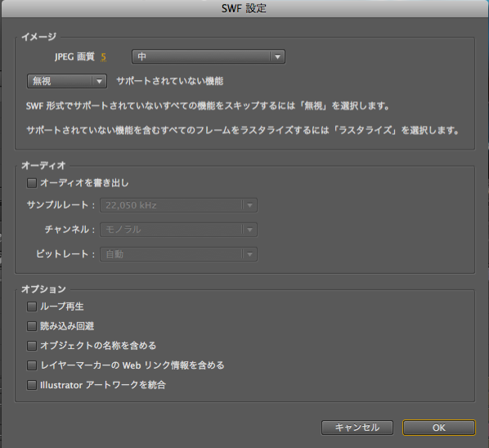The image size is (489, 448).
Task: Toggle the 読み込み回避 checkbox
Action: (32, 326)
